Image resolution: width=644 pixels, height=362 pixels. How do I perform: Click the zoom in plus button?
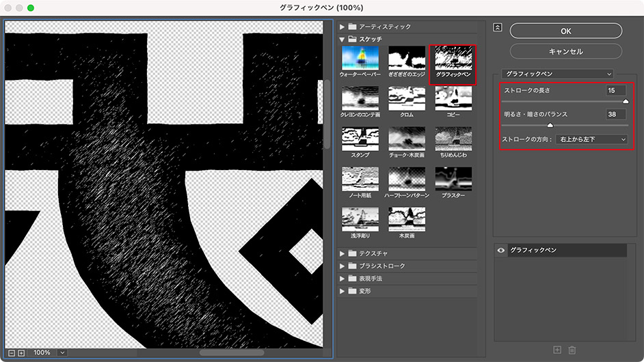click(x=21, y=352)
